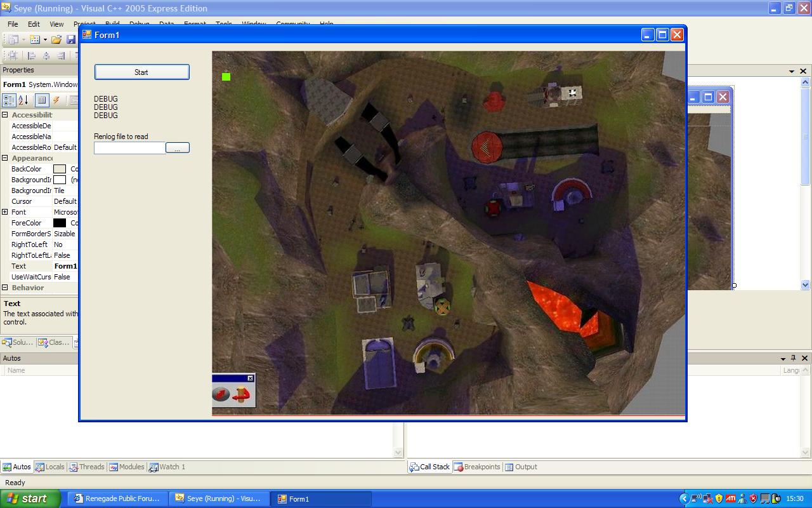812x508 pixels.
Task: Click the Add New Item toolbar icon
Action: (x=34, y=40)
